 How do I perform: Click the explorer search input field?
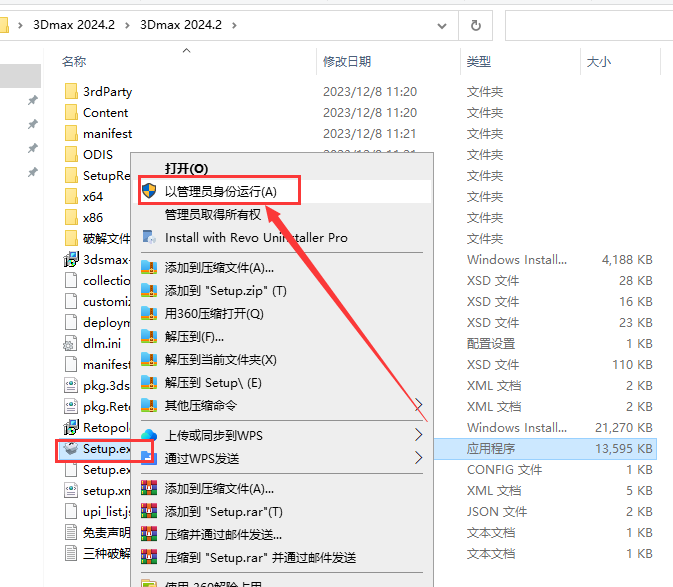589,26
